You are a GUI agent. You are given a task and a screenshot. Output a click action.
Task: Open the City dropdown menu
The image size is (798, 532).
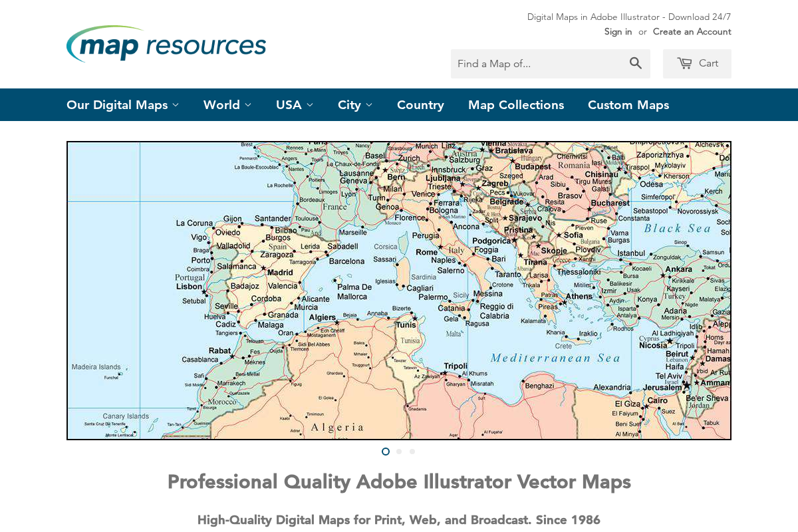tap(354, 104)
